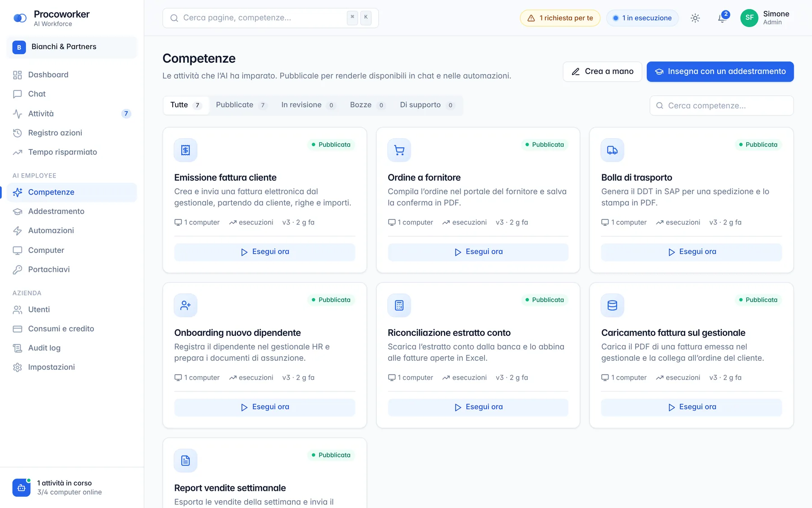The width and height of the screenshot is (812, 508).
Task: Click the Procoworker logo icon
Action: pyautogui.click(x=20, y=18)
